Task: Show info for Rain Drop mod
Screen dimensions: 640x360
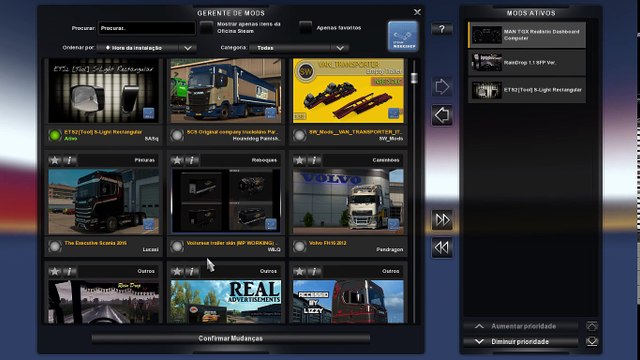Action: (69, 271)
